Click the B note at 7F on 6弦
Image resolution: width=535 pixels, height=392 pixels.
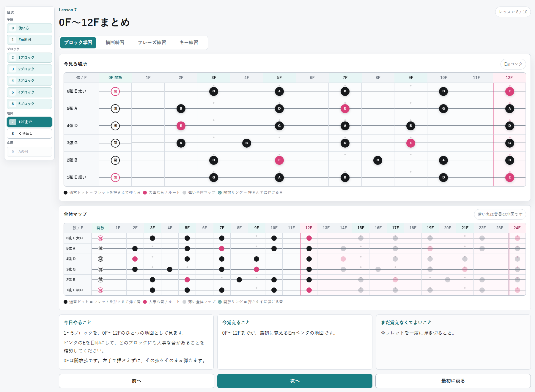[x=345, y=91]
